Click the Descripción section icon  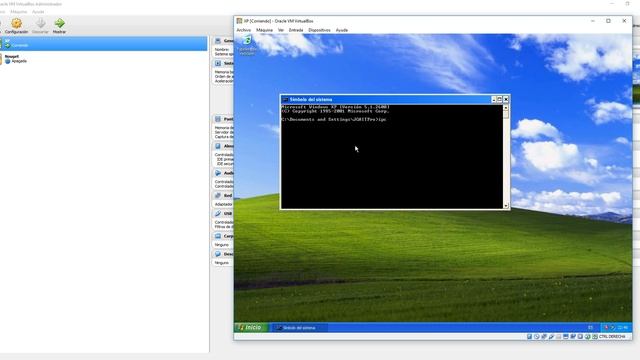(x=218, y=254)
